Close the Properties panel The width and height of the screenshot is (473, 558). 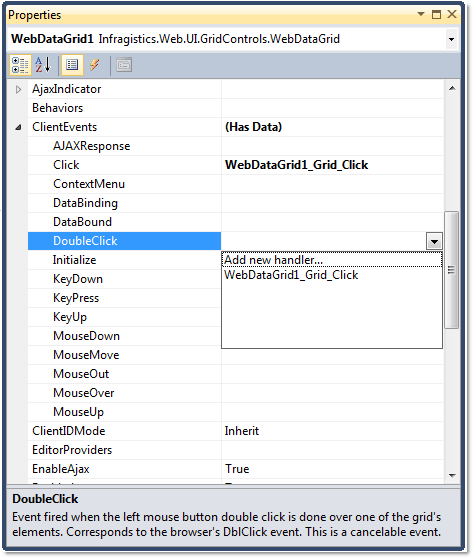coord(452,14)
